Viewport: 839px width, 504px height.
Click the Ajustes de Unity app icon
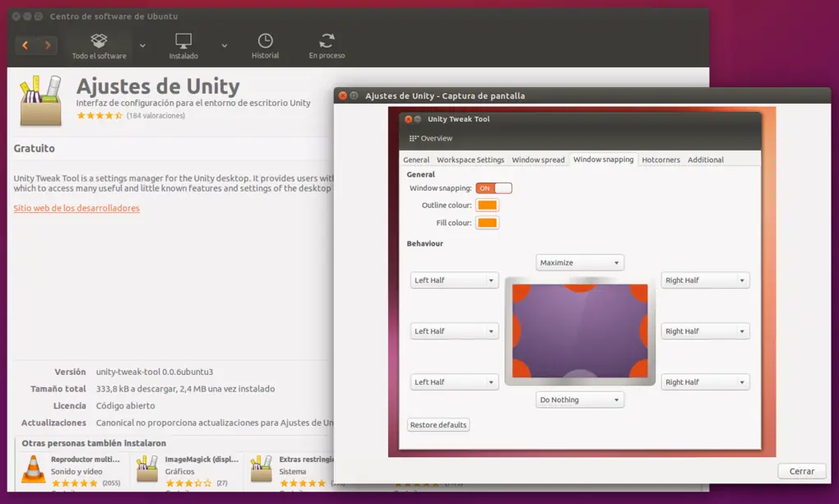click(x=40, y=101)
